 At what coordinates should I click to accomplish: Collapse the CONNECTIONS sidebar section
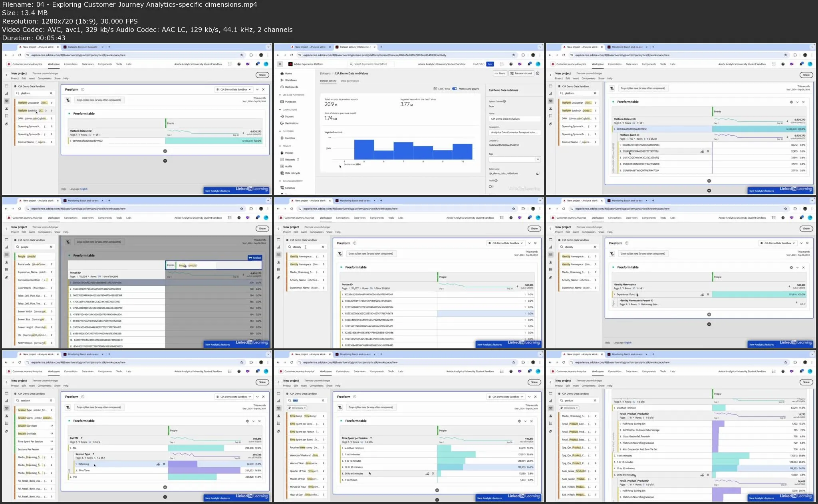280,110
